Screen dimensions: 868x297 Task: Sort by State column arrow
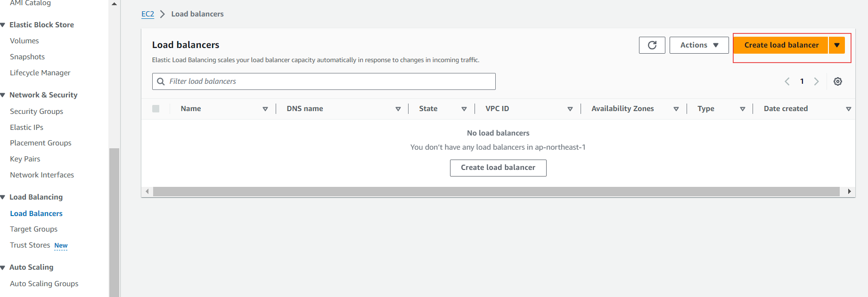[x=464, y=109]
